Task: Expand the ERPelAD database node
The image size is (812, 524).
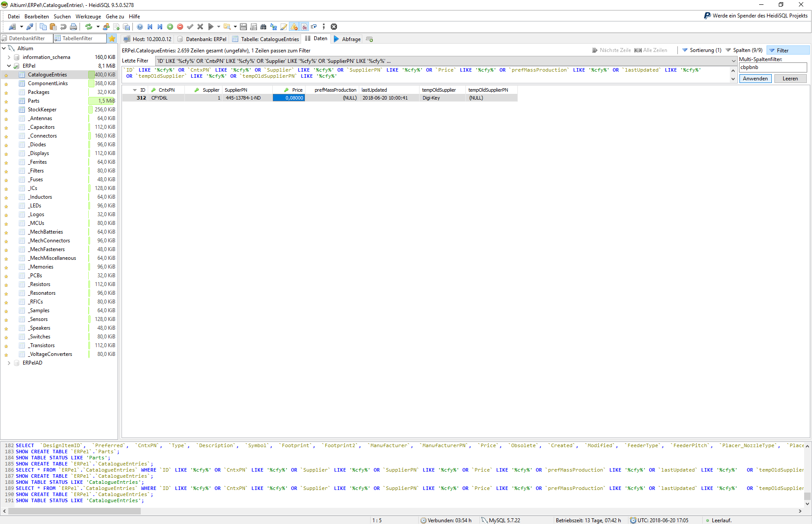Action: coord(9,363)
